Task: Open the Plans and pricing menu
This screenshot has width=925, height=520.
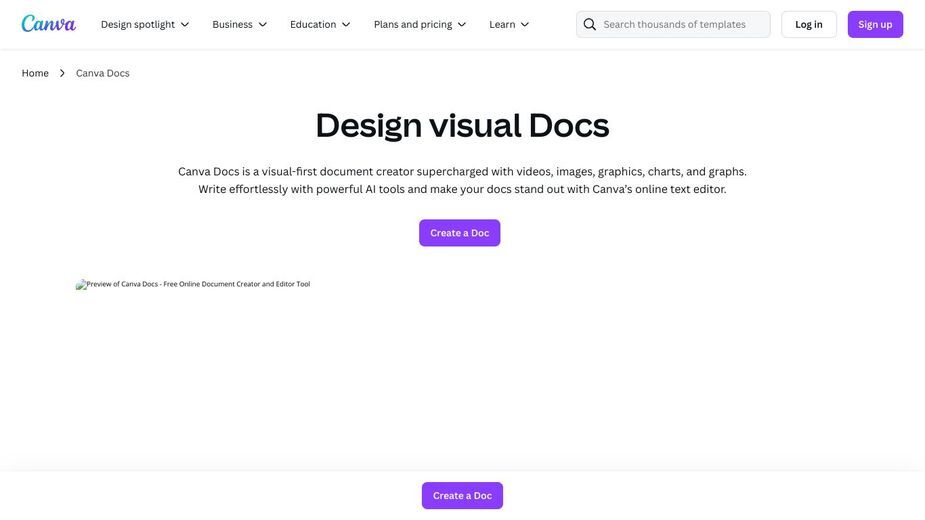Action: click(x=420, y=24)
